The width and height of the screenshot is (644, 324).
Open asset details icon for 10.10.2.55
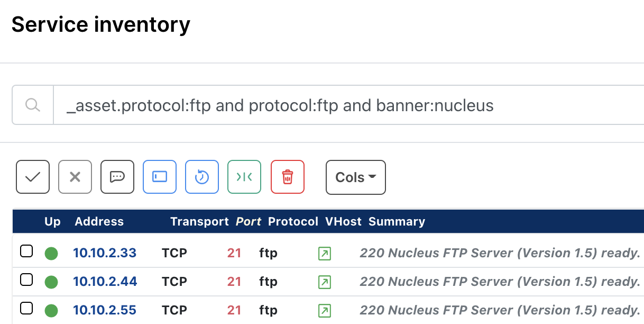(x=324, y=310)
